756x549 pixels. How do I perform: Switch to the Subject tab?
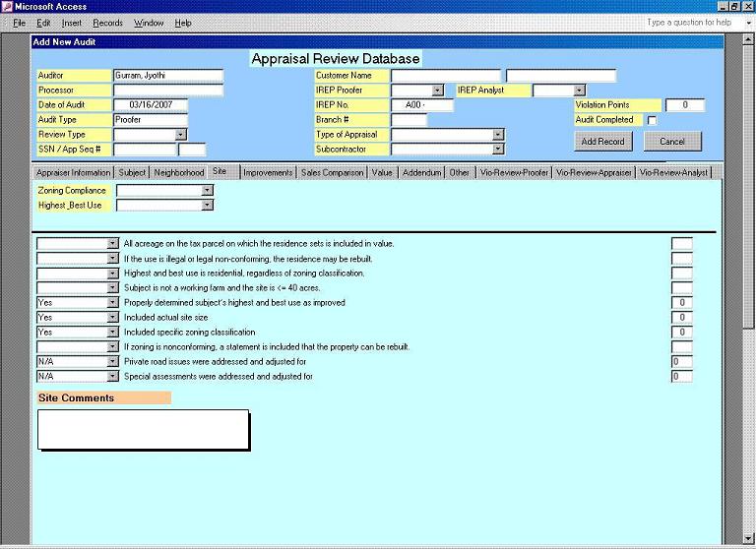coord(132,172)
